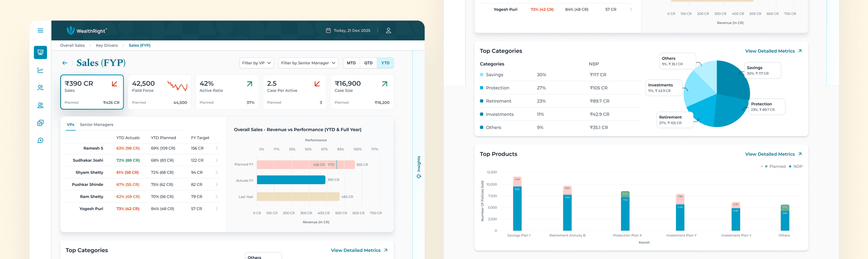Select the 42% Active Ratio KPI card
868x259 pixels.
point(227,92)
